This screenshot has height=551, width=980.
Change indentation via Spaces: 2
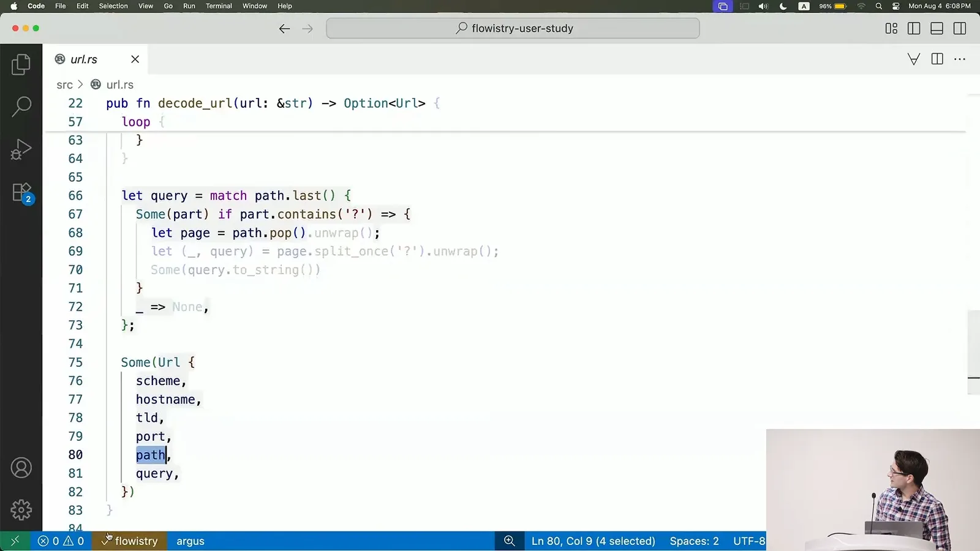click(694, 541)
